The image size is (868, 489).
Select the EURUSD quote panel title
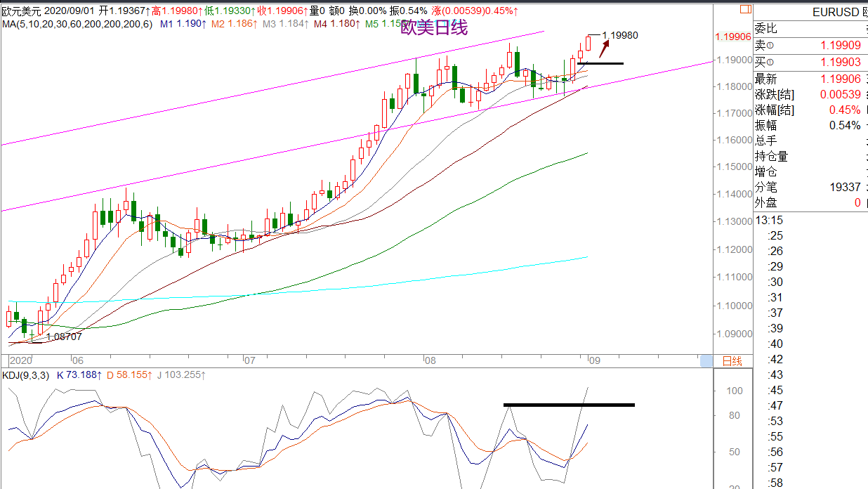tap(836, 12)
